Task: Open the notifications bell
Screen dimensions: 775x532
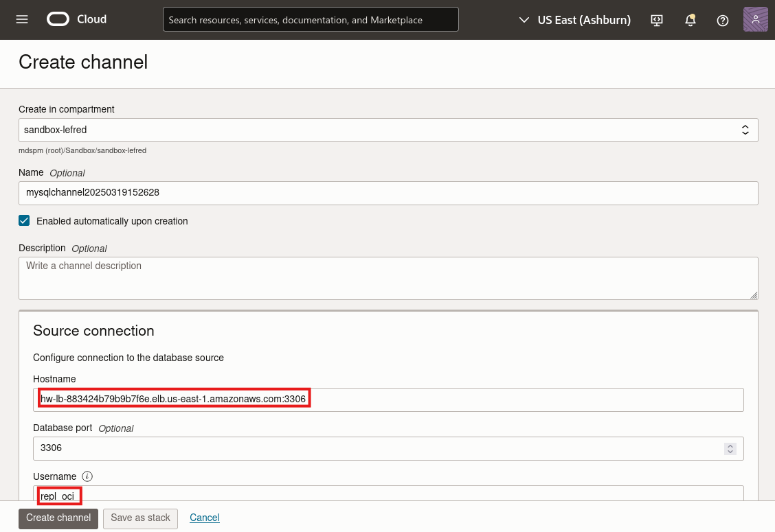Action: (x=690, y=20)
